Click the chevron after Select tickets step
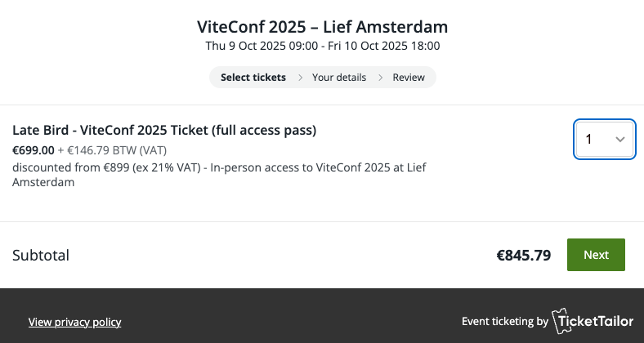The height and width of the screenshot is (343, 644). 299,78
